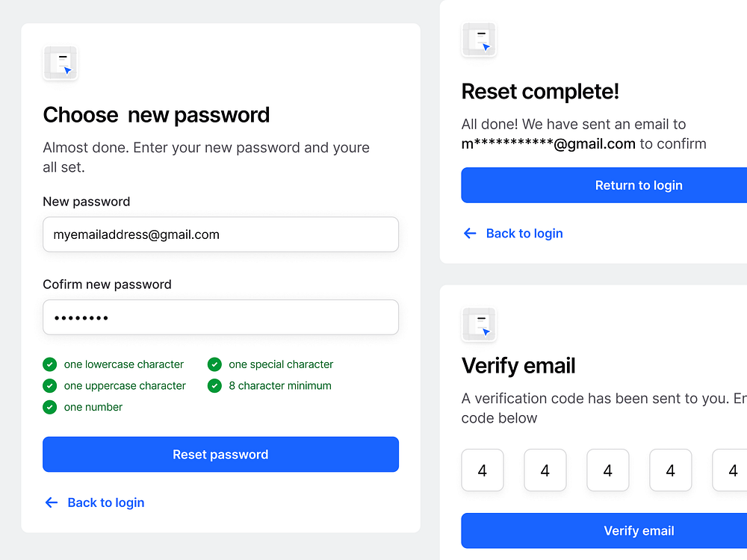Click the first verification code box
Viewport: 747px width, 560px height.
[x=482, y=470]
